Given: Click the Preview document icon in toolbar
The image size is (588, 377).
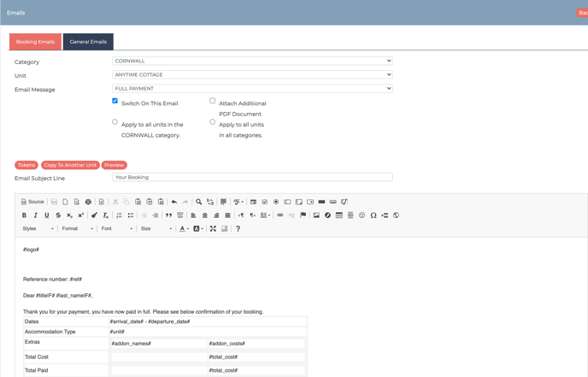Looking at the screenshot, I should [x=77, y=202].
